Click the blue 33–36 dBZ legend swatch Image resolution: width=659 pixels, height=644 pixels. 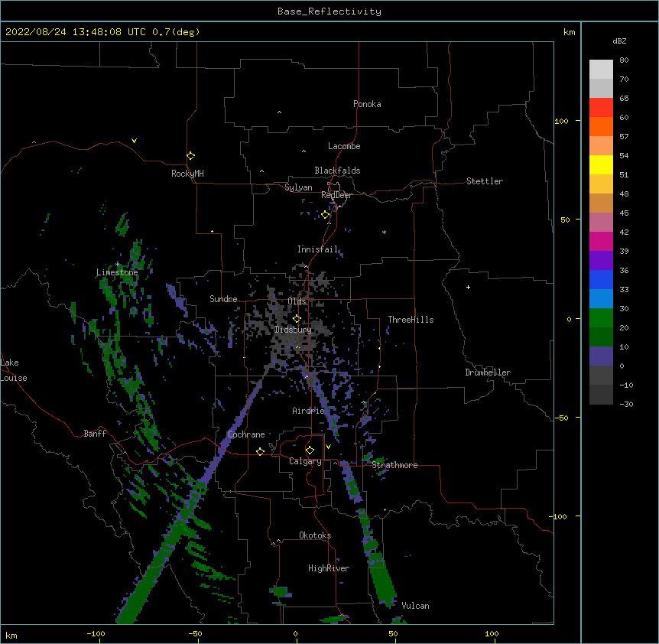pyautogui.click(x=601, y=279)
